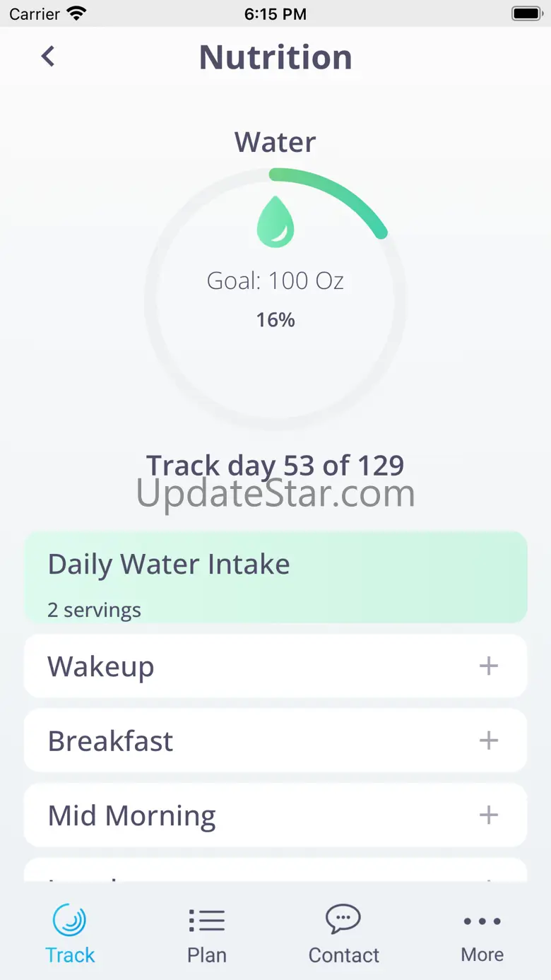
Task: Tap the More three-dots icon
Action: (x=482, y=921)
